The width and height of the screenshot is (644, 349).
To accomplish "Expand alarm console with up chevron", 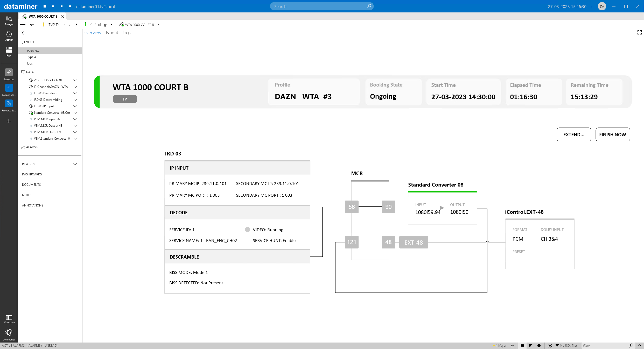I will (x=639, y=345).
